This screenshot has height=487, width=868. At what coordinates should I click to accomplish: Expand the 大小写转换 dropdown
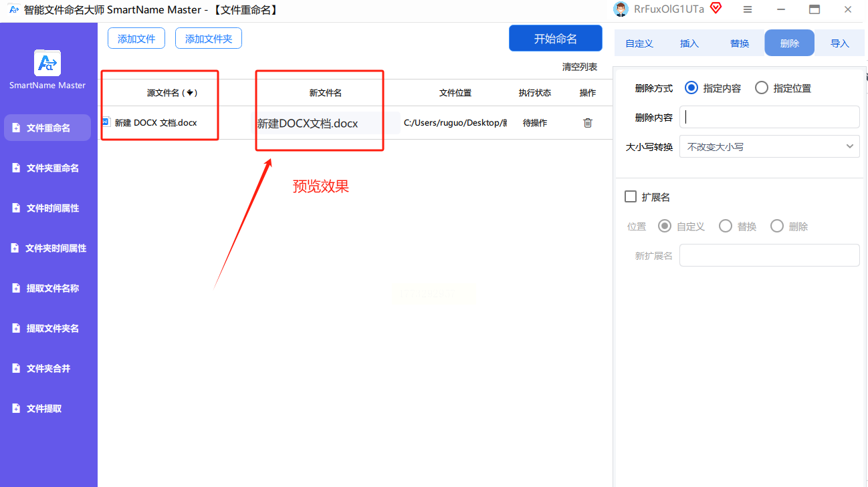[x=770, y=146]
